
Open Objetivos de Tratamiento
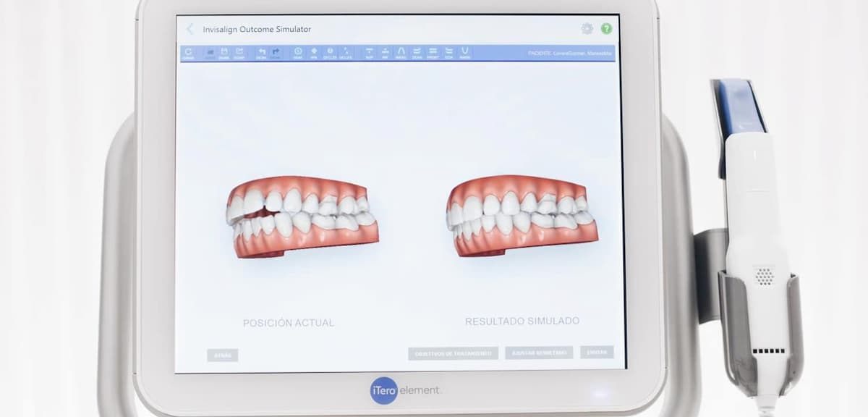click(x=453, y=353)
